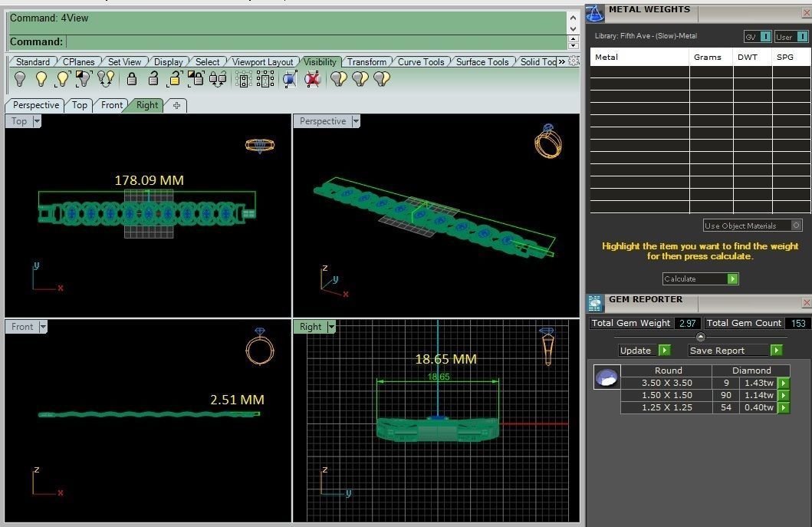Screen dimensions: 812x527
Task: Toggle the User switch in Metal Weights
Action: [791, 37]
